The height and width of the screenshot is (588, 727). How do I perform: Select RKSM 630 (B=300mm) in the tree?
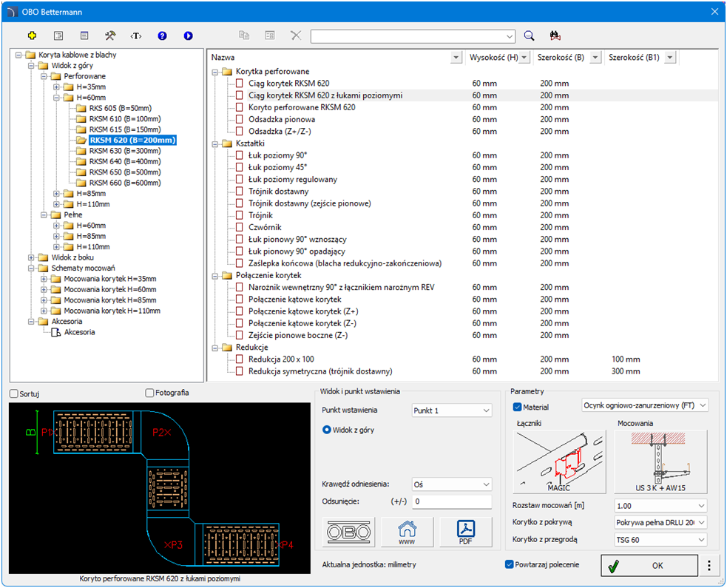point(124,151)
